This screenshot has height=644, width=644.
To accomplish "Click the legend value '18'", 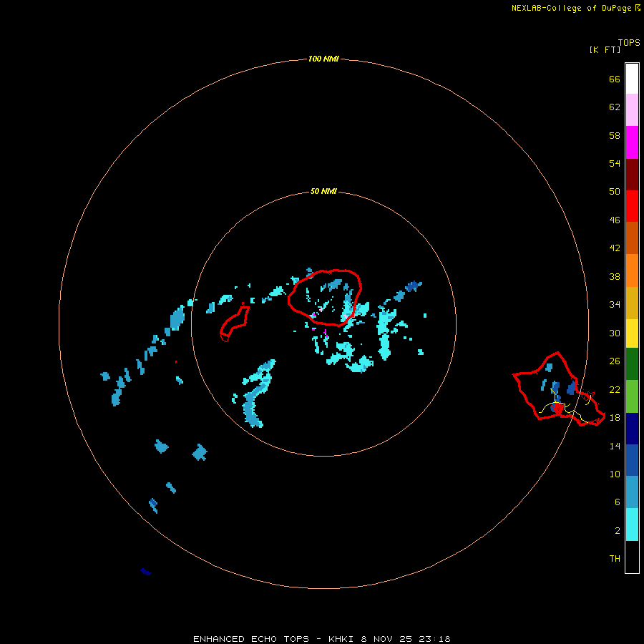I will tap(615, 417).
